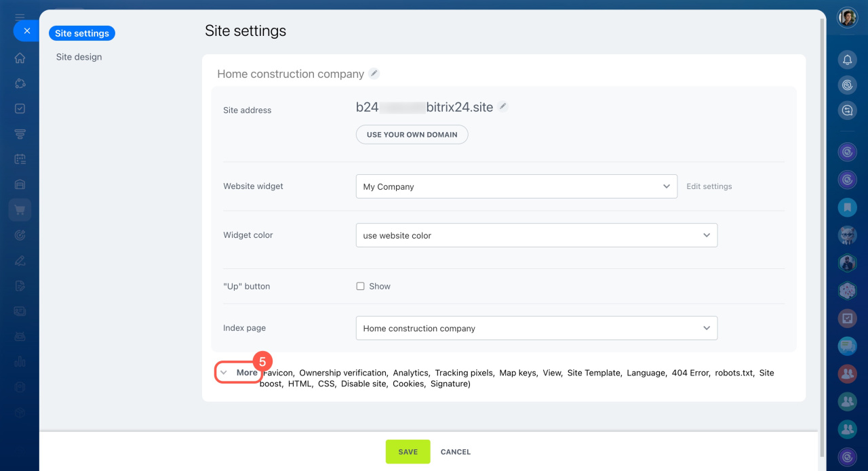
Task: Open the Edit settings link
Action: [709, 186]
